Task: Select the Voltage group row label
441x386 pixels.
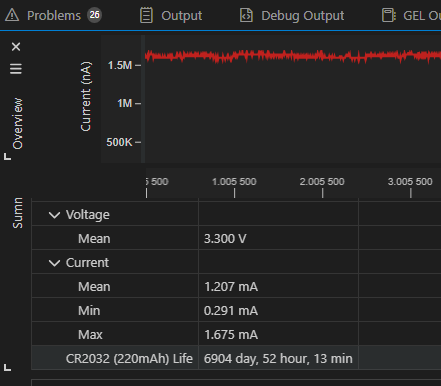Action: click(x=88, y=215)
